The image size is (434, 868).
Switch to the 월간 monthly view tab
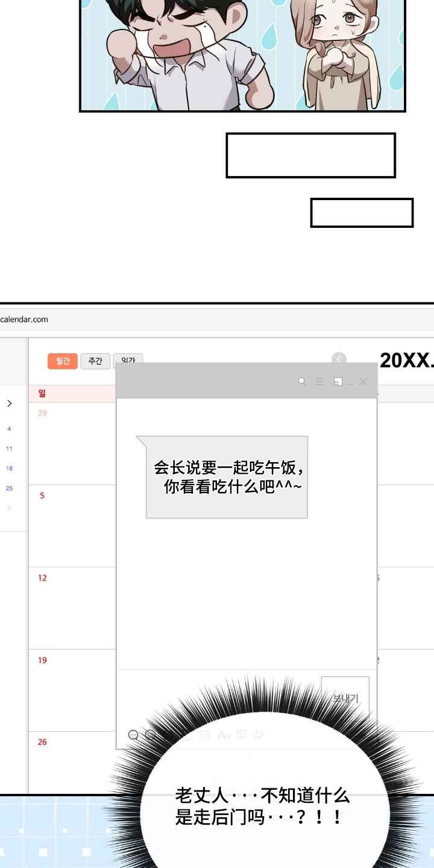click(63, 361)
